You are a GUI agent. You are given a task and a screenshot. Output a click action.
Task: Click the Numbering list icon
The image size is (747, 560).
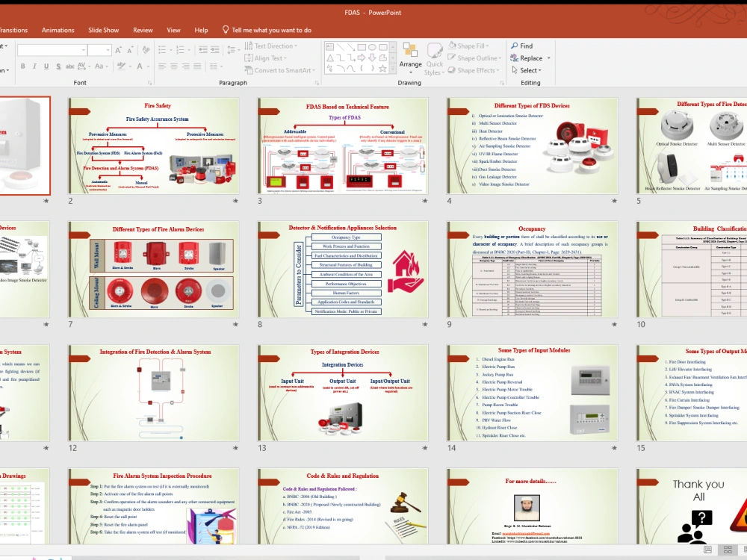pyautogui.click(x=180, y=49)
